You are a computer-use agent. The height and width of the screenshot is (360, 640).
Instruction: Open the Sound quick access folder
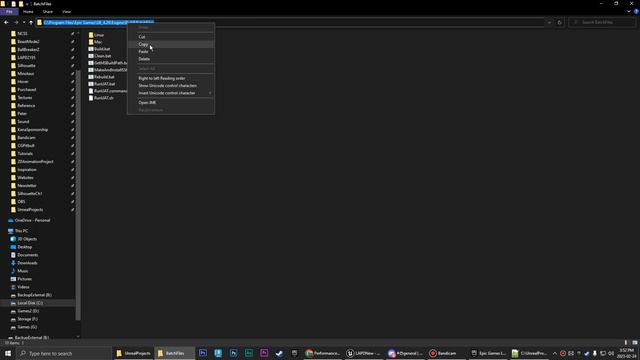[23, 122]
